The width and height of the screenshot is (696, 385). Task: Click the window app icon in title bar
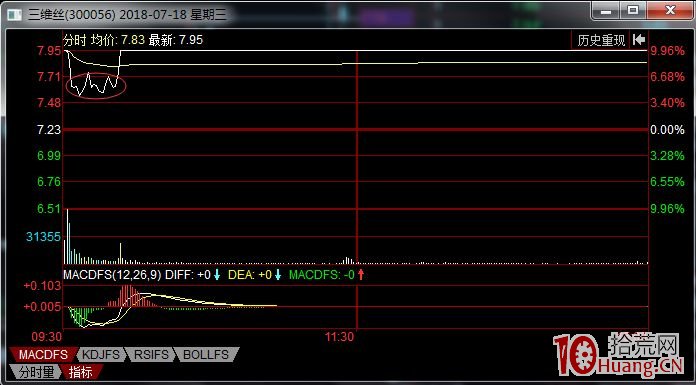(x=16, y=15)
